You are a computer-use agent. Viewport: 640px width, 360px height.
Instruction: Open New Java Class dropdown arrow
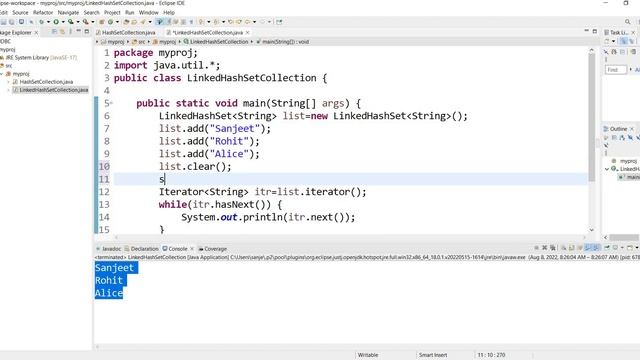click(118, 22)
